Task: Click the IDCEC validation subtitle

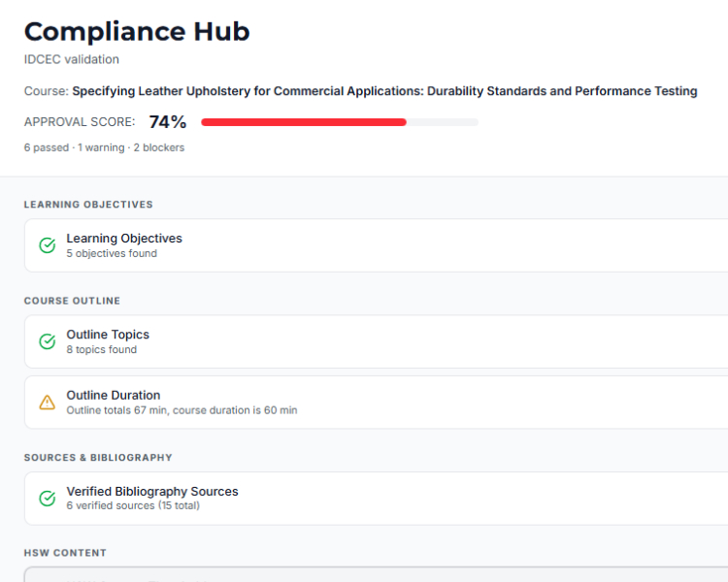Action: click(72, 59)
